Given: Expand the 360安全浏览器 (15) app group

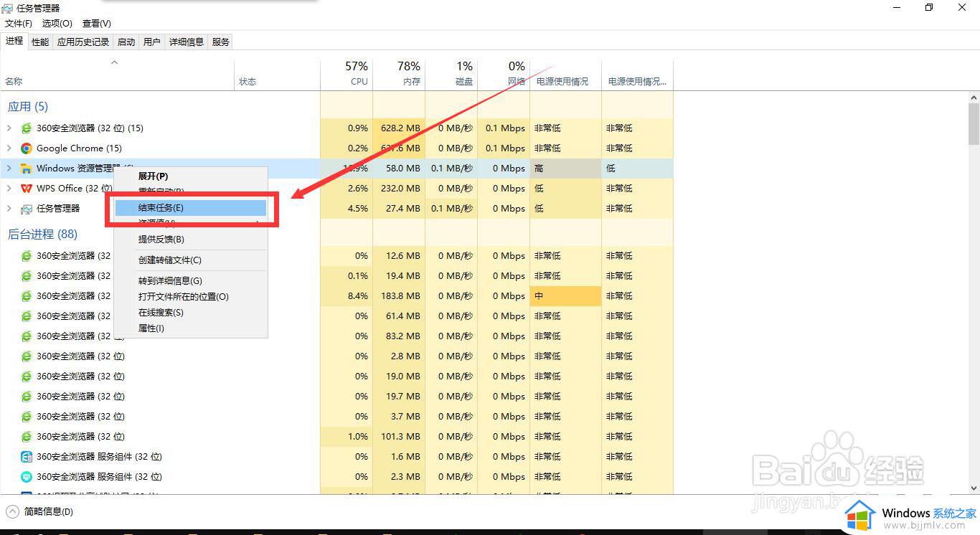Looking at the screenshot, I should pos(9,128).
